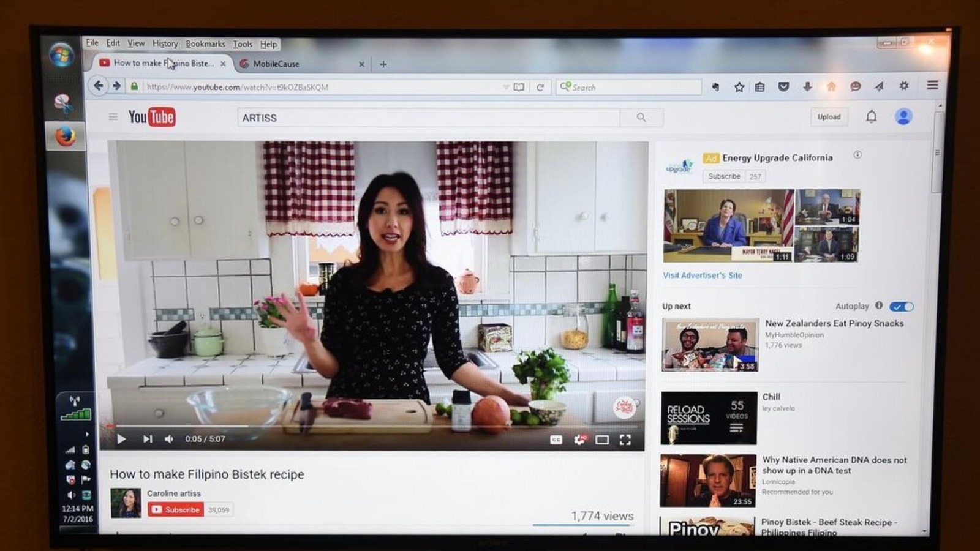Open the Snipping Tool taskbar icon
The image size is (980, 551).
click(64, 103)
